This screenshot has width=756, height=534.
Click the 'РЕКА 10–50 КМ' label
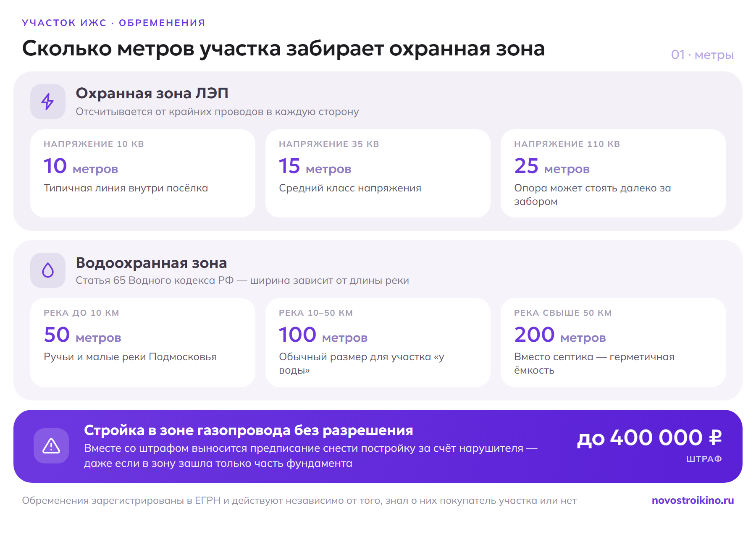coord(316,313)
